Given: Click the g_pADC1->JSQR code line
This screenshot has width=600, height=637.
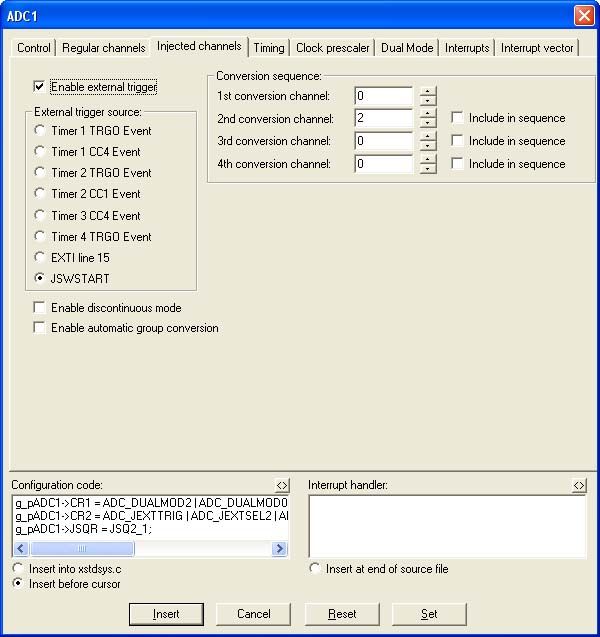Looking at the screenshot, I should coord(83,529).
